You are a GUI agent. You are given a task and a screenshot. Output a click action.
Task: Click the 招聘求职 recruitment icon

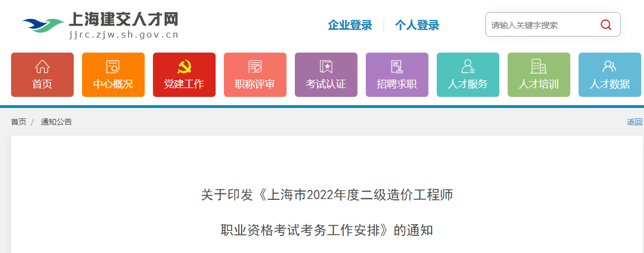click(397, 67)
